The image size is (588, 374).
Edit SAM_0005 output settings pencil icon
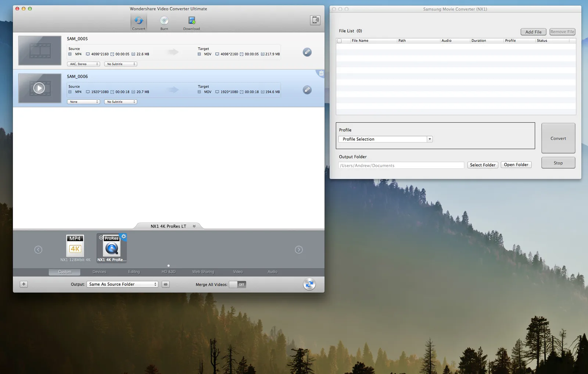(307, 52)
